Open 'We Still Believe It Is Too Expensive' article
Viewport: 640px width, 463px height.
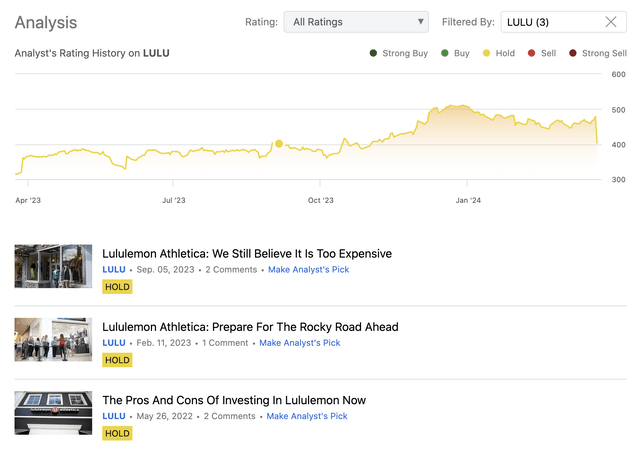pos(247,254)
